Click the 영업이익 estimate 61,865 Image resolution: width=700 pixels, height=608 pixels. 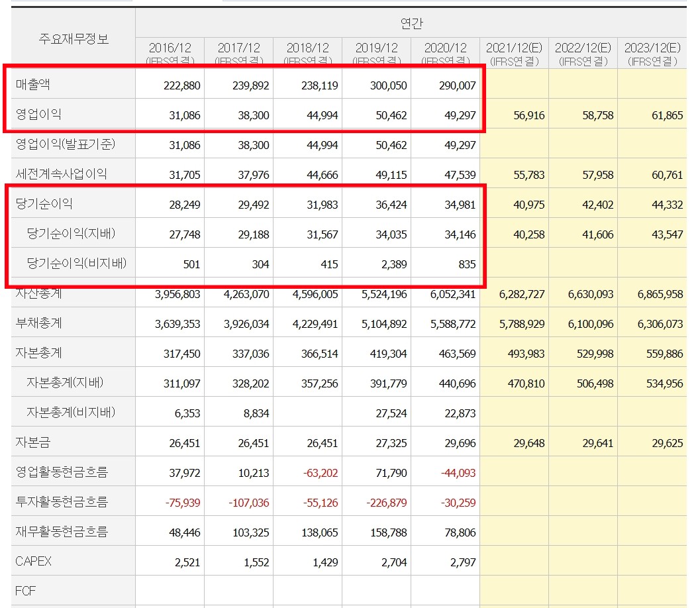coord(668,115)
